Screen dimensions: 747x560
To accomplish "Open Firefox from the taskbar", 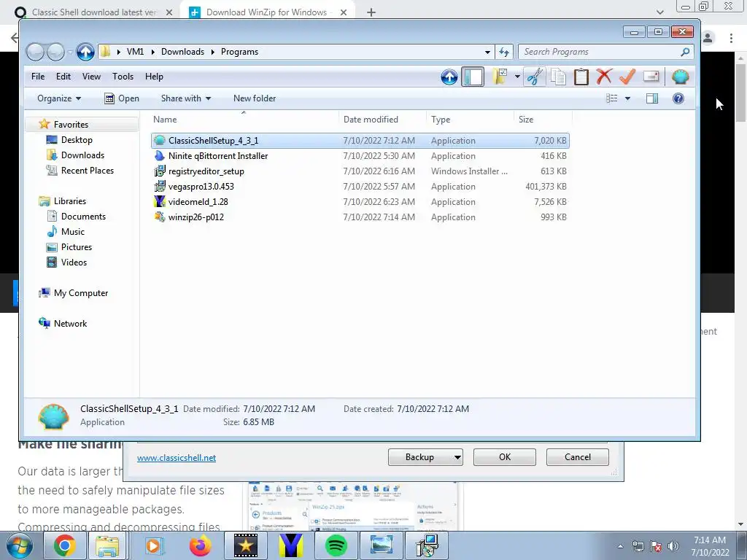I will coord(200,545).
